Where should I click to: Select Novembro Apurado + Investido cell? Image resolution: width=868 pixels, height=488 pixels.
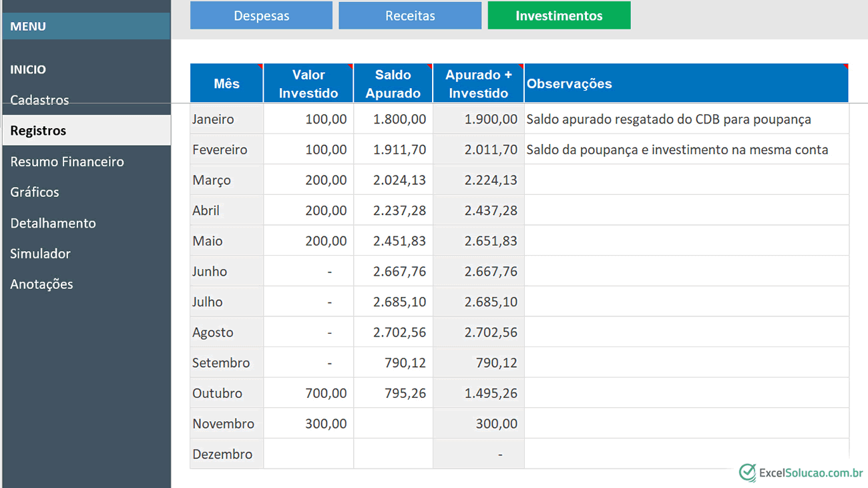(x=479, y=423)
